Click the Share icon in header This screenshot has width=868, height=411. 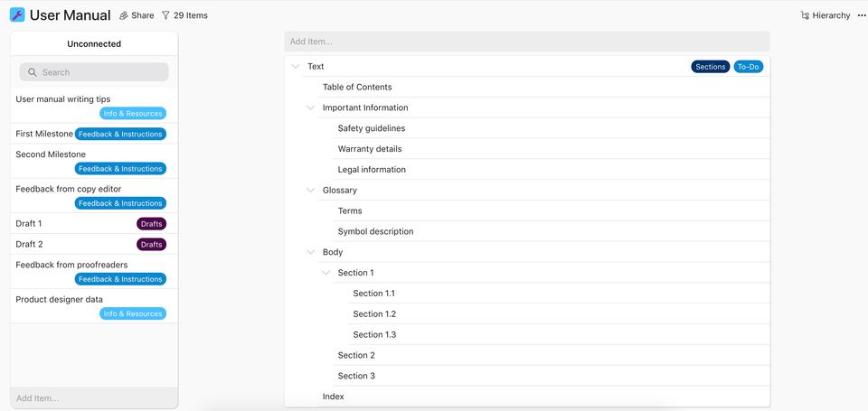click(124, 15)
